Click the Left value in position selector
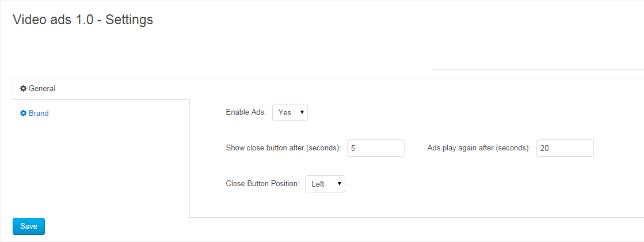 [x=318, y=184]
